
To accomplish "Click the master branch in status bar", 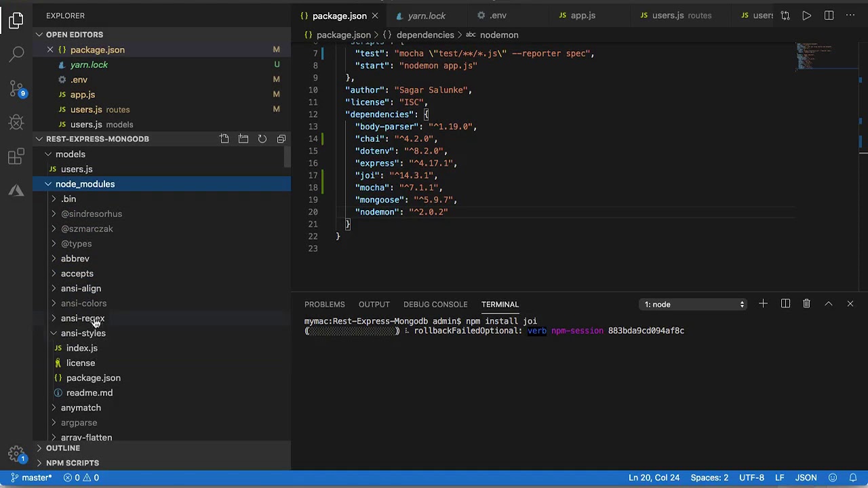I will click(x=31, y=478).
